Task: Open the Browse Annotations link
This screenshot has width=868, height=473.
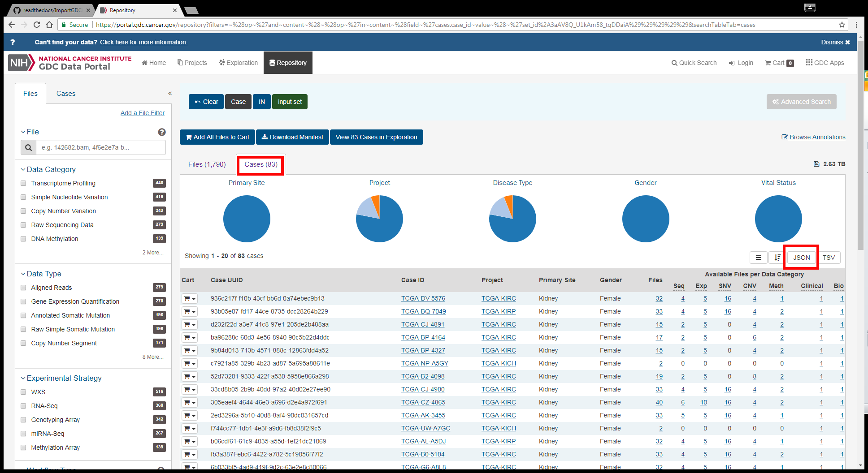Action: tap(813, 137)
